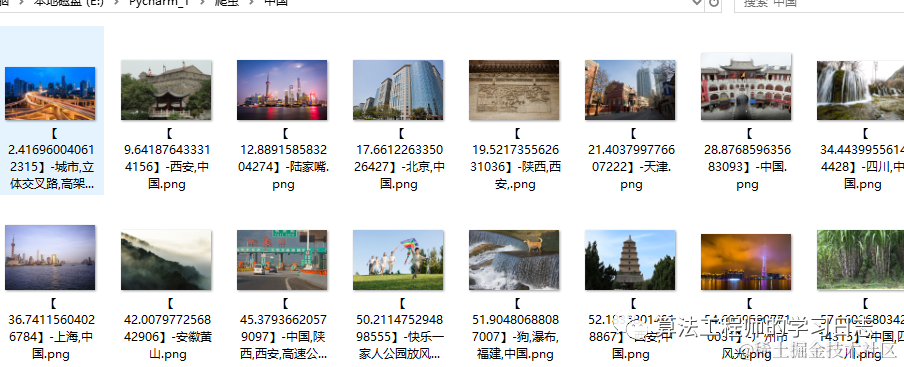Image resolution: width=904 pixels, height=367 pixels.
Task: Select the misty Huangshan mountain thumbnail
Action: click(x=166, y=260)
